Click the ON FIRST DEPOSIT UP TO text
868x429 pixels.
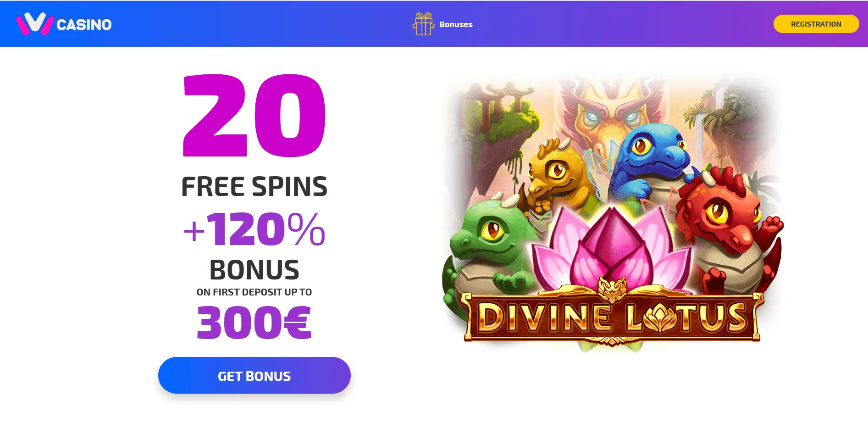tap(254, 292)
